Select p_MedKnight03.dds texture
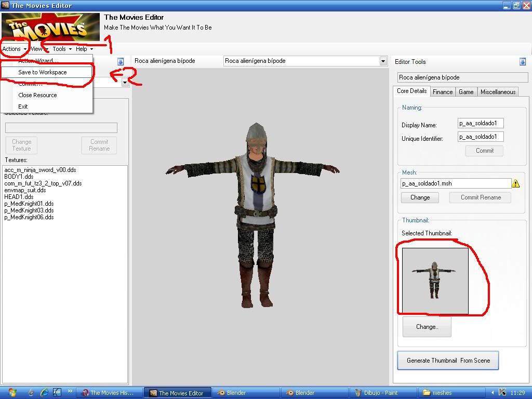Image resolution: width=532 pixels, height=399 pixels. 29,210
